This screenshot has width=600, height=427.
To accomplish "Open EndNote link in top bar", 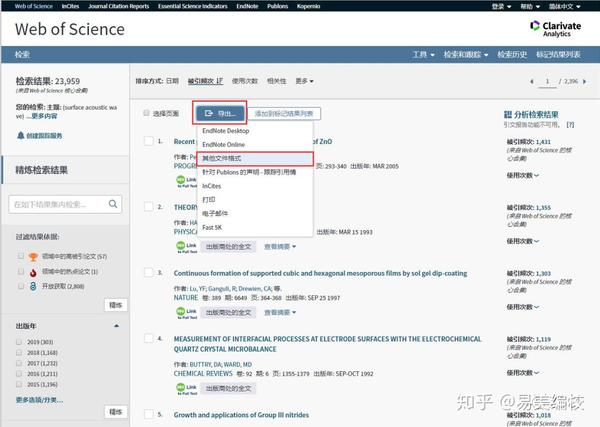I will (247, 6).
